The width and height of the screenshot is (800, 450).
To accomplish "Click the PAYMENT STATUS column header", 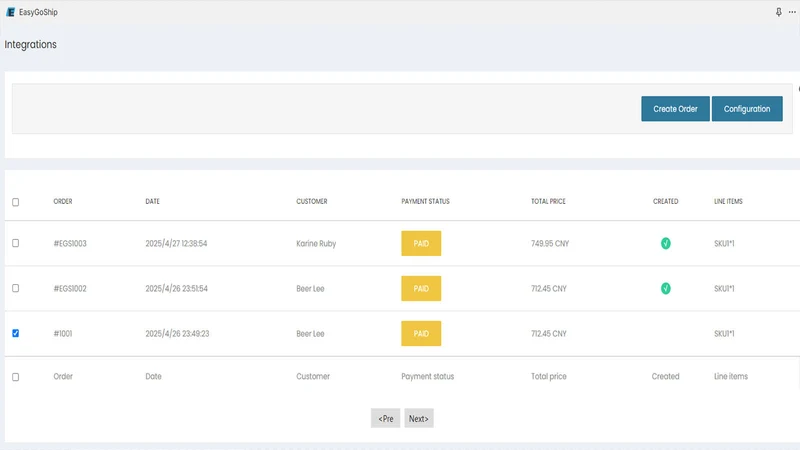I will (x=426, y=202).
